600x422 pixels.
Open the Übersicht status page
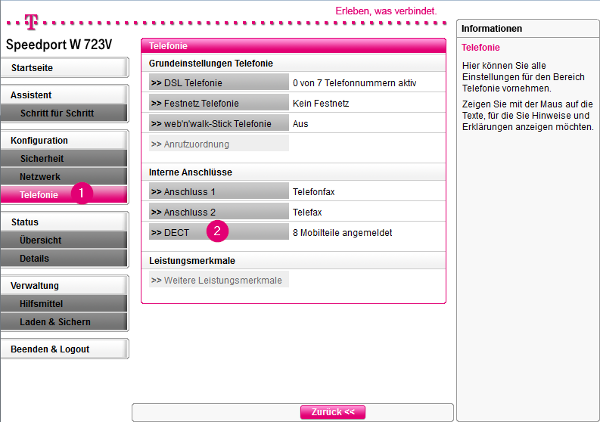pos(64,240)
